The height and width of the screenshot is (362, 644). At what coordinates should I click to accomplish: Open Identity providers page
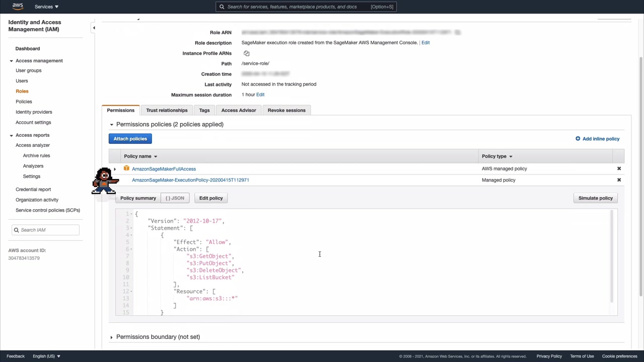click(x=34, y=112)
